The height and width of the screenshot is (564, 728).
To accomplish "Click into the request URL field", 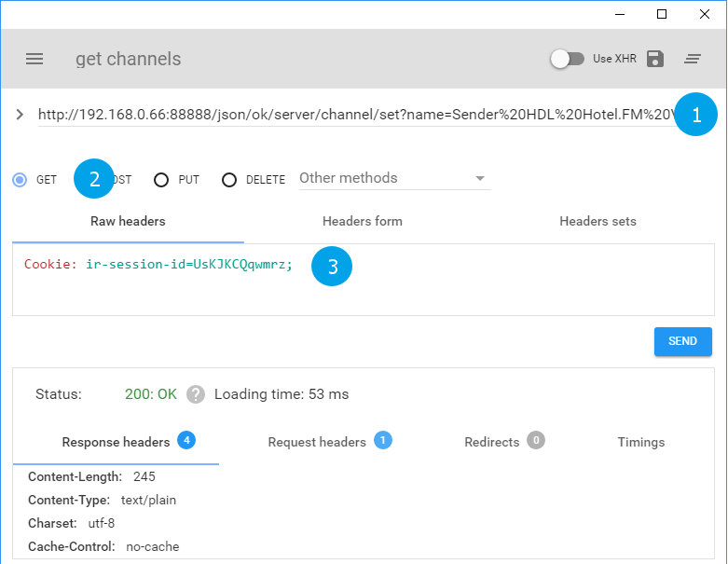I will (357, 114).
